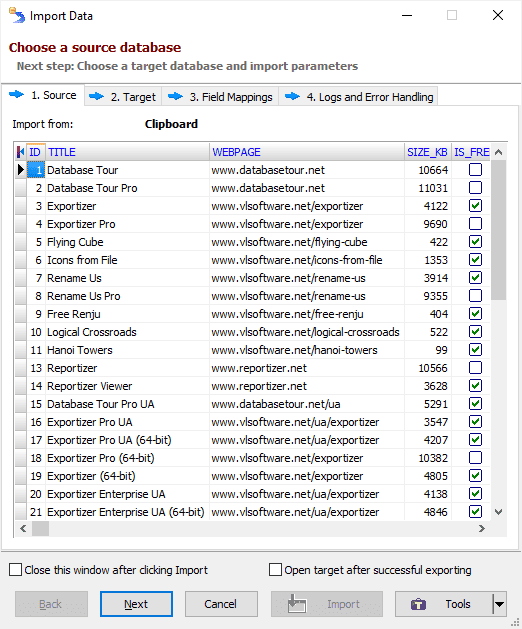Click the disabled Import button
The height and width of the screenshot is (629, 522).
tap(327, 604)
